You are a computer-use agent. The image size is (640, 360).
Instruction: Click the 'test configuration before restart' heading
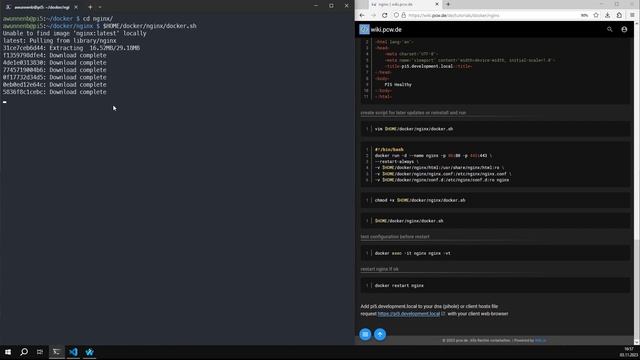pos(395,237)
